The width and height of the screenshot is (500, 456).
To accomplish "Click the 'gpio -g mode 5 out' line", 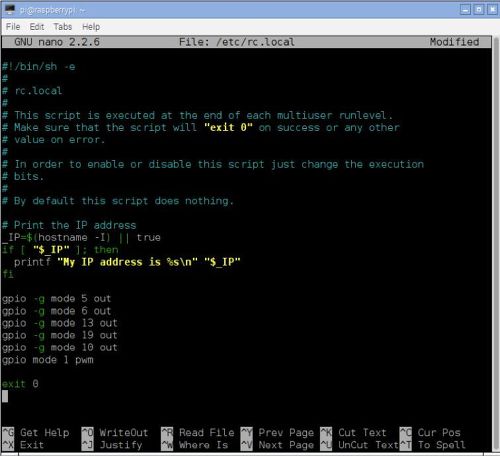I will [x=57, y=299].
